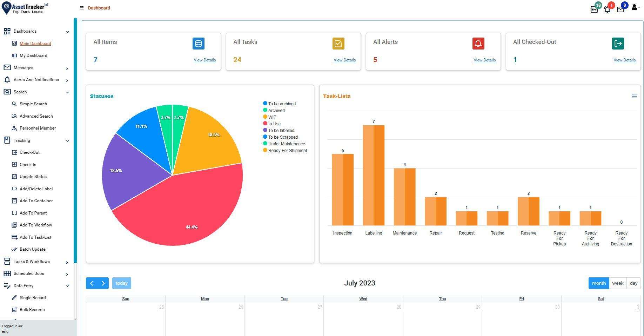Switch the calendar to week view
644x336 pixels.
click(x=618, y=283)
